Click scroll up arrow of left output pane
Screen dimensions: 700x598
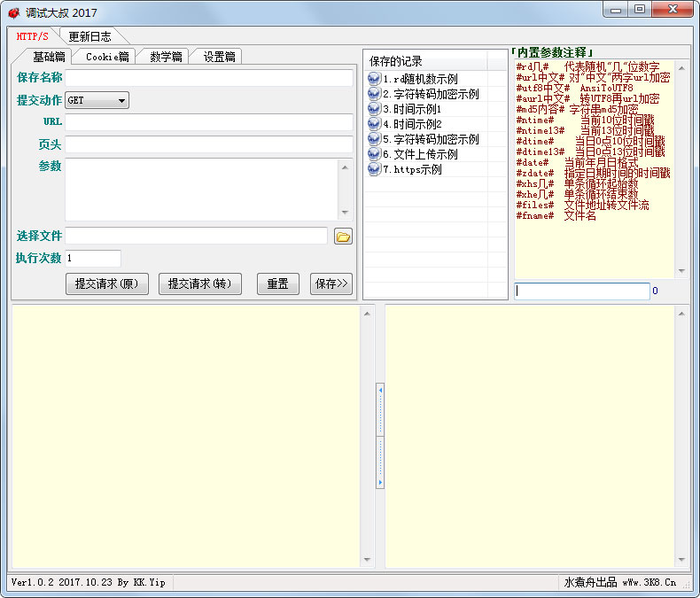pos(367,314)
